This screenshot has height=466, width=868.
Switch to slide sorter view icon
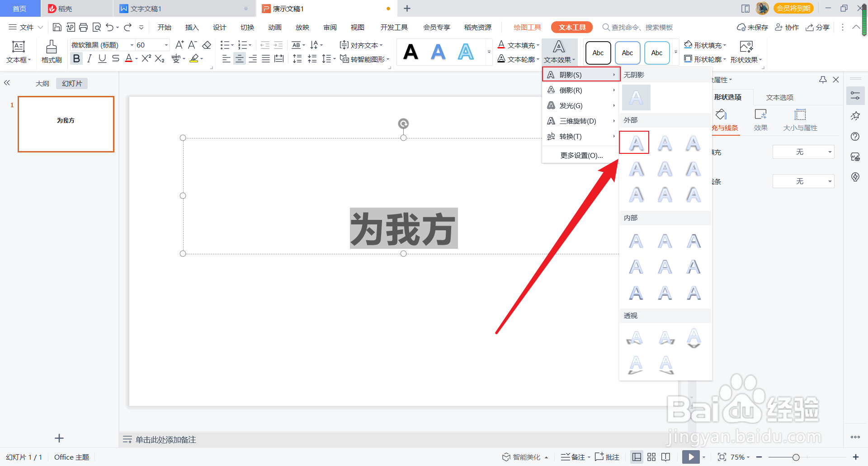tap(651, 457)
